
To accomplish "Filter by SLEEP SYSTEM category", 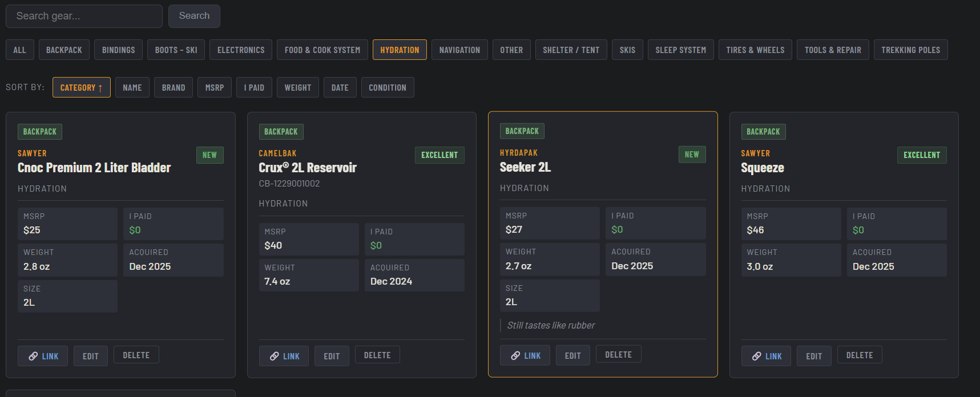I will (x=681, y=50).
